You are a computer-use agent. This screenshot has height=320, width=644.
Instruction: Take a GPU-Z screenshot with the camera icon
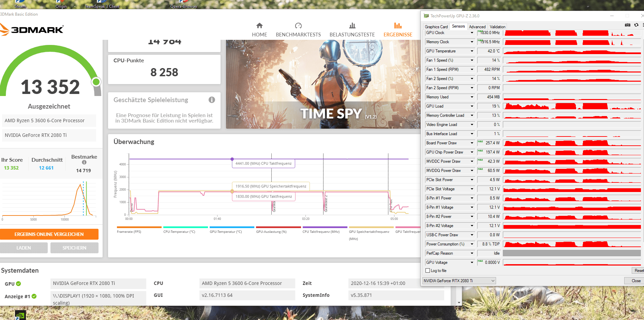click(628, 25)
